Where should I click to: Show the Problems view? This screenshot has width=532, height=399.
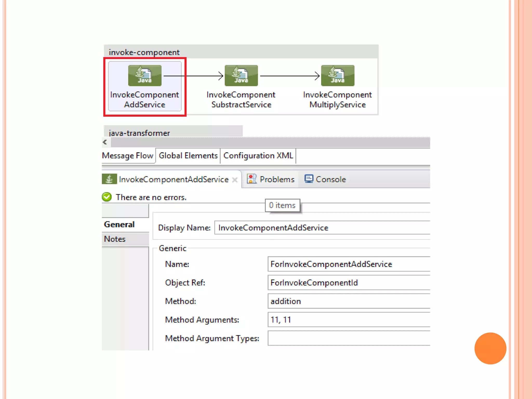pyautogui.click(x=277, y=179)
